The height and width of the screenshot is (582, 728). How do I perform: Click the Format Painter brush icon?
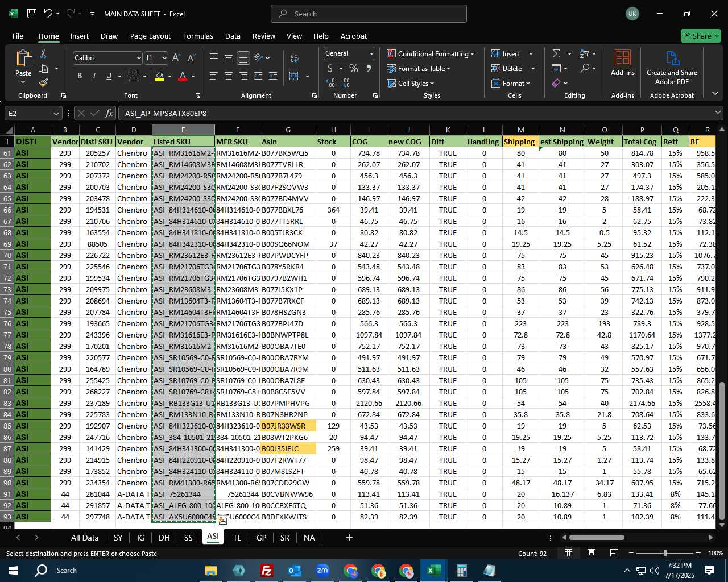(43, 83)
